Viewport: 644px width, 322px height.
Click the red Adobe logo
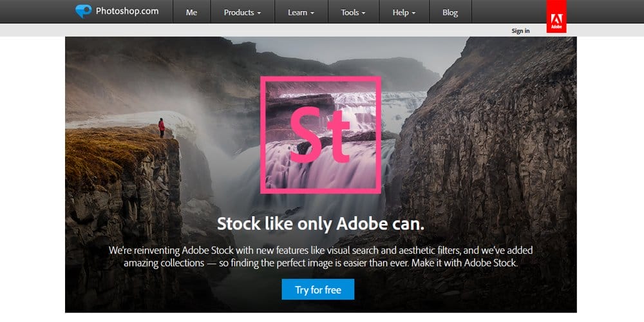[556, 17]
